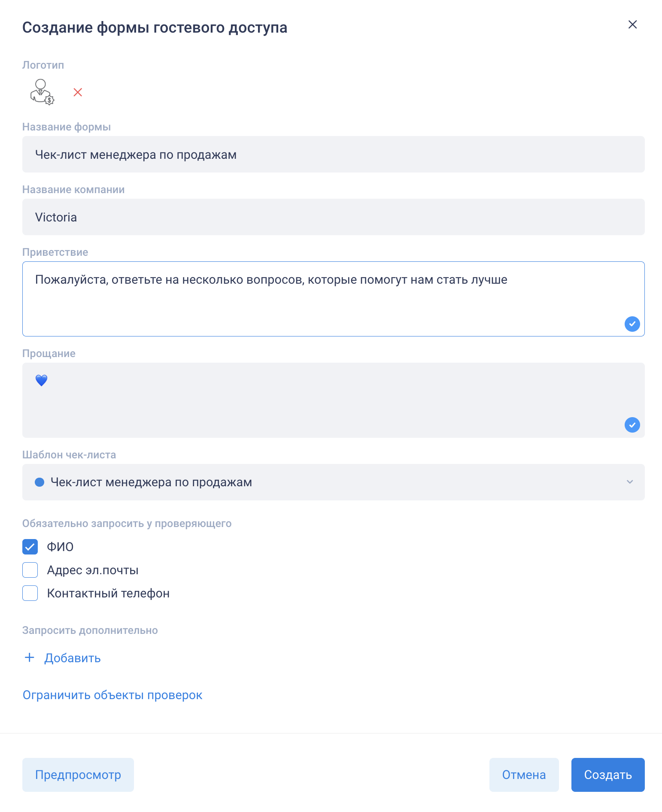Tick the Контактный телефон checkbox
This screenshot has height=812, width=662.
coord(30,593)
